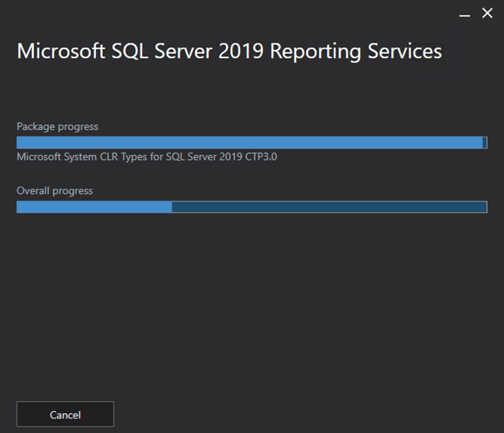Click the filled portion of Overall progress bar
This screenshot has width=504, height=433.
click(x=94, y=207)
